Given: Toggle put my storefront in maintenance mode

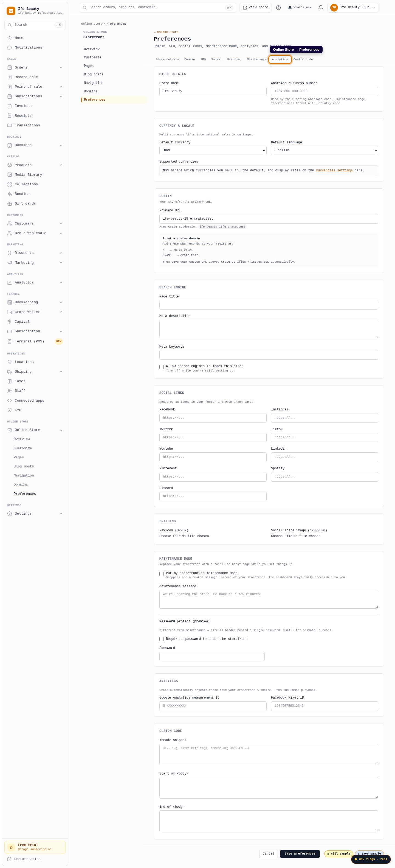Looking at the screenshot, I should [162, 574].
